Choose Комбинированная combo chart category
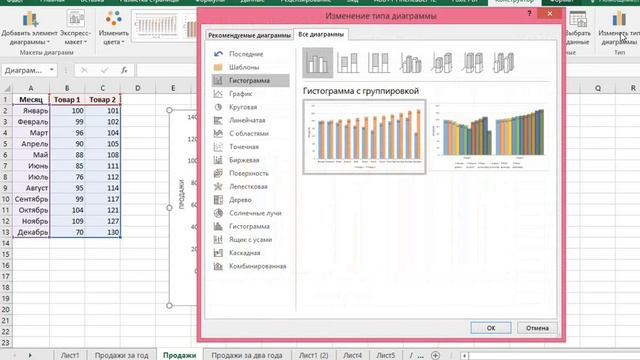This screenshot has height=360, width=640. [250, 266]
